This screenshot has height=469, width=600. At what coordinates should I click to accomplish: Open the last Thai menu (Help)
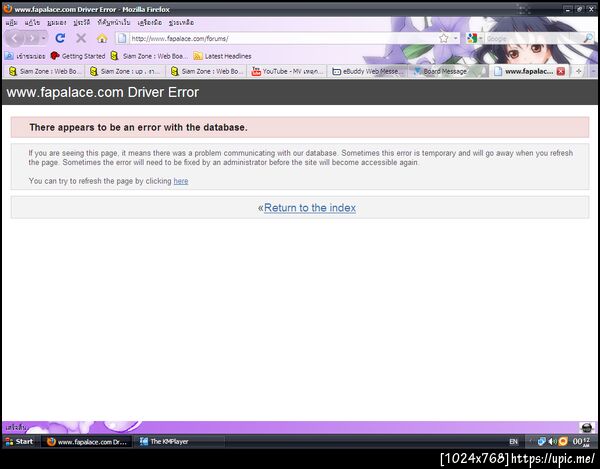(x=181, y=23)
